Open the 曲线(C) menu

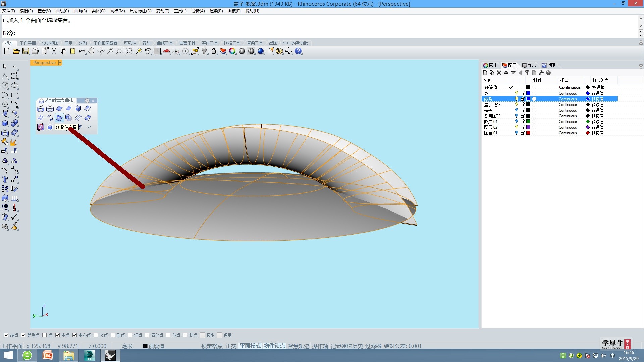(x=62, y=11)
